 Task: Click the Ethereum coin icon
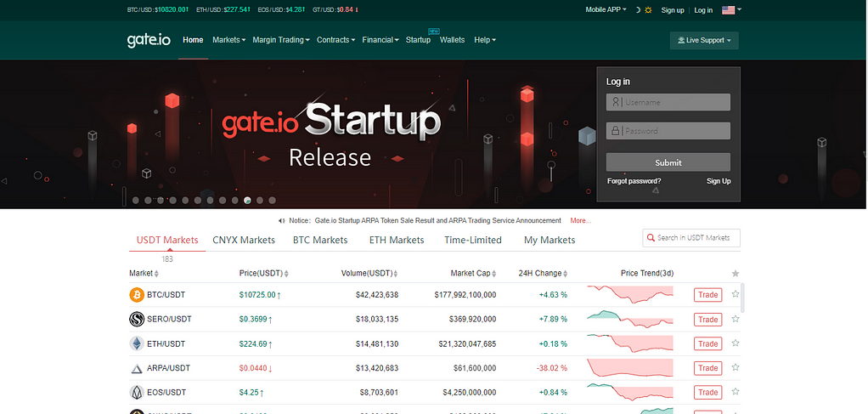click(137, 343)
